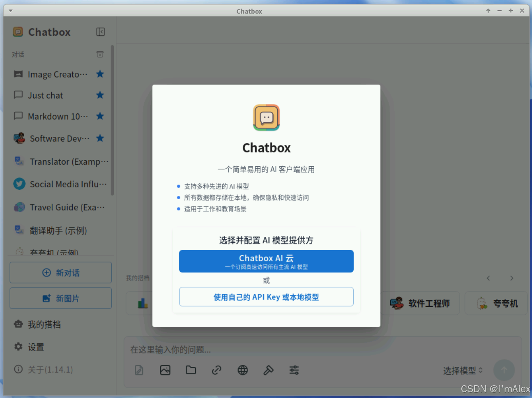The image size is (532, 398).
Task: Click the attach document icon in input toolbar
Action: coord(139,370)
